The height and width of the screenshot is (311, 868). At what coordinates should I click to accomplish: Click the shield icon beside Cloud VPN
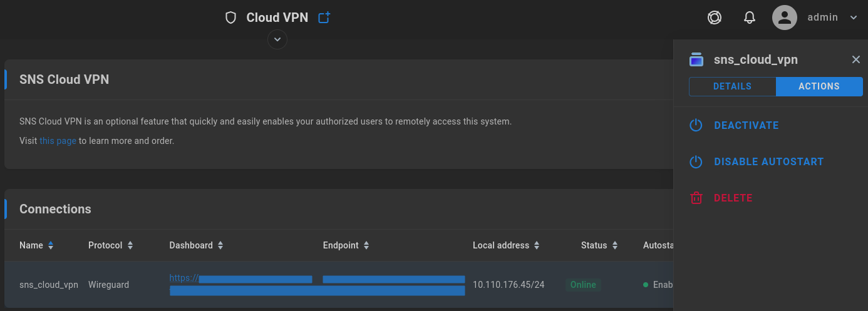point(230,18)
